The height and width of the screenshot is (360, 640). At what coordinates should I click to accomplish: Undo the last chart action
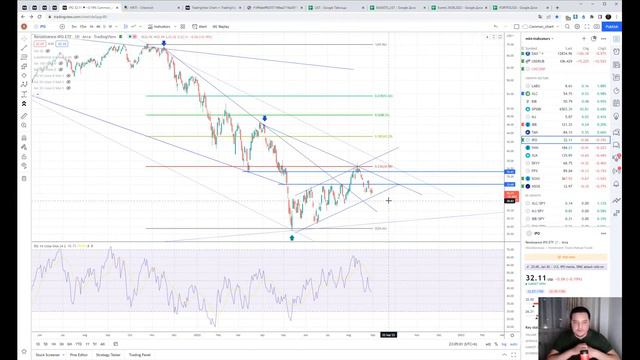[496, 27]
